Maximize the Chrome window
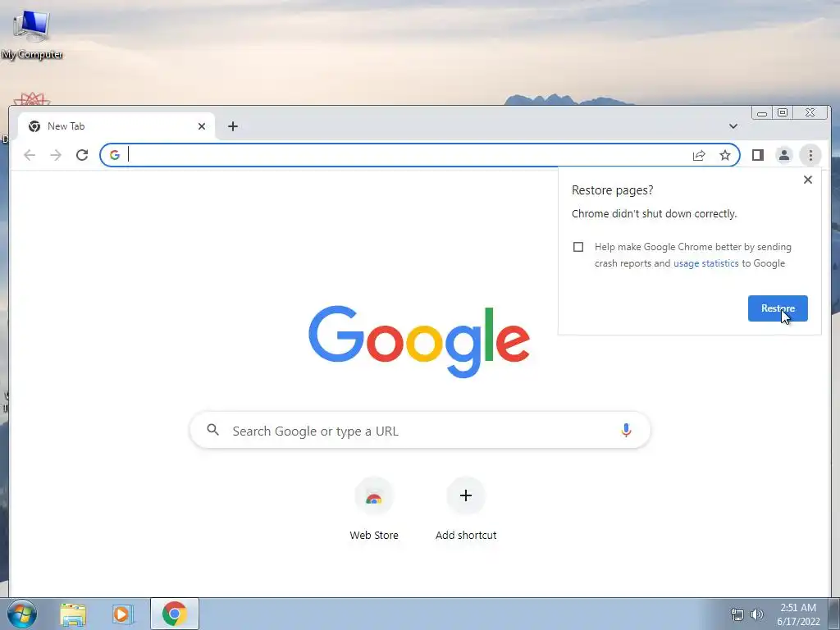This screenshot has height=630, width=840. tap(783, 112)
